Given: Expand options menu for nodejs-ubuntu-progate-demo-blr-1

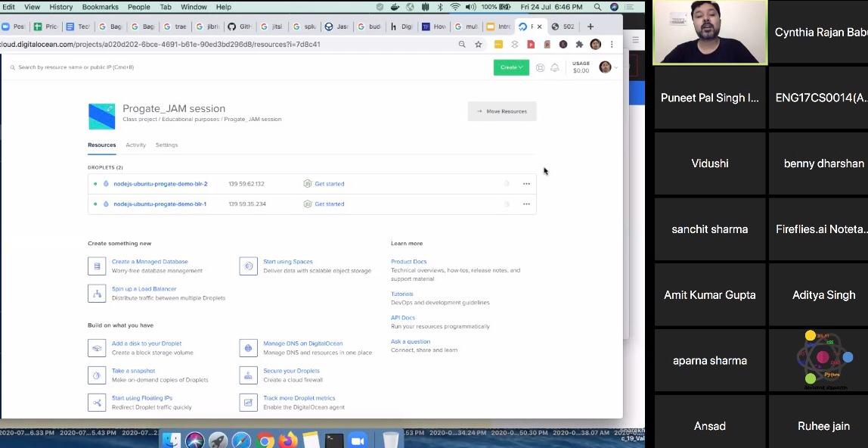Looking at the screenshot, I should click(527, 204).
